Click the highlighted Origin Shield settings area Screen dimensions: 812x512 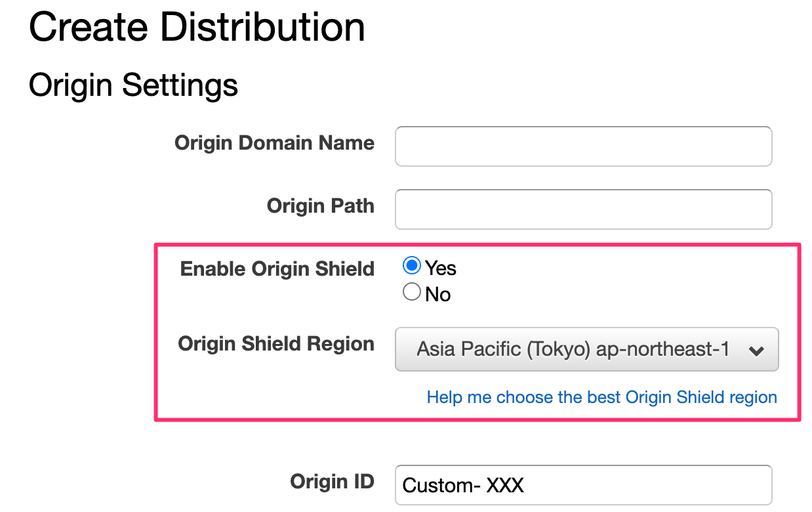pyautogui.click(x=477, y=331)
